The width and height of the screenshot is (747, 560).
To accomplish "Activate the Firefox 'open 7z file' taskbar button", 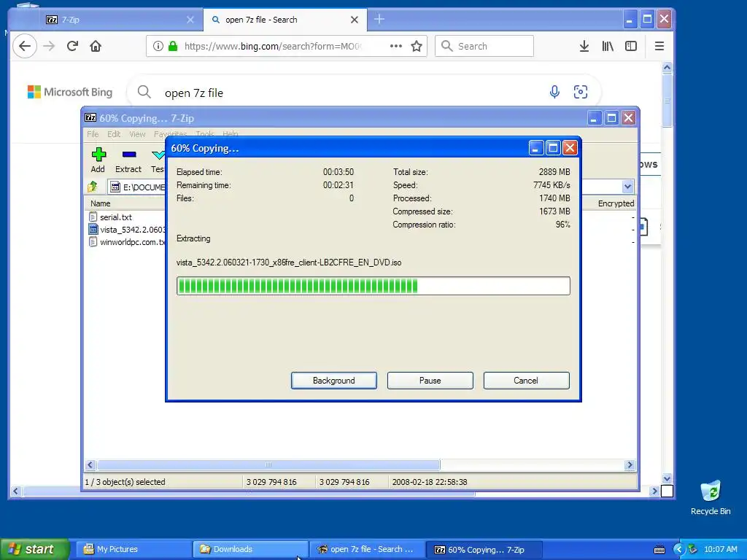I will pos(366,549).
